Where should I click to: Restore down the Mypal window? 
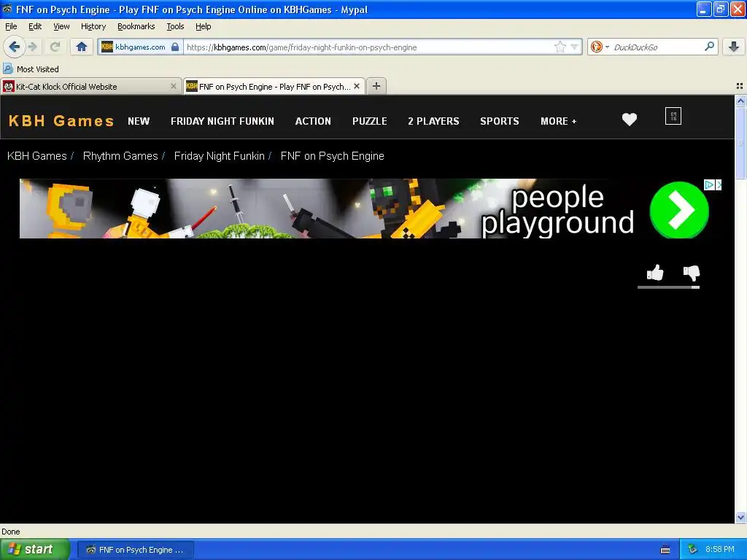721,9
